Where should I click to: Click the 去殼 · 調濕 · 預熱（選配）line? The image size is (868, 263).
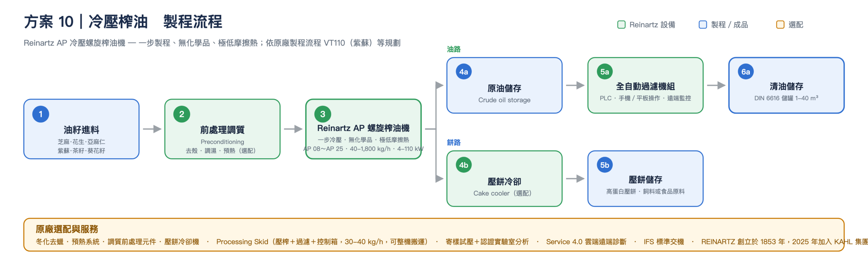pos(222,150)
